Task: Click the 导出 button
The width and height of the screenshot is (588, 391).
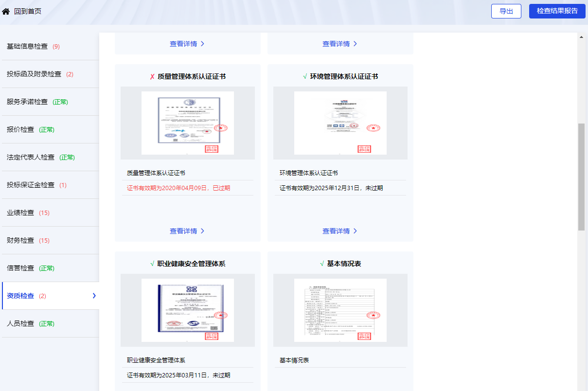Action: (506, 11)
